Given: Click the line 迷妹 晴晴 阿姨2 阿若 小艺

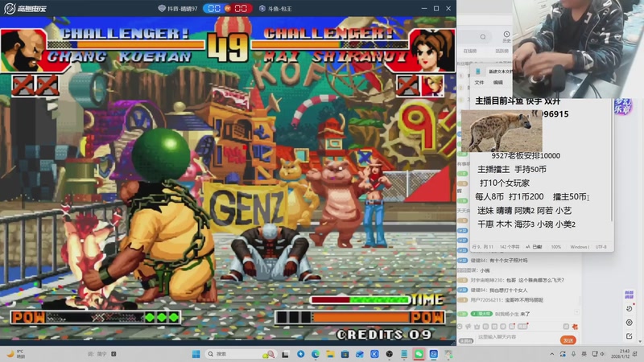Looking at the screenshot, I should 524,211.
